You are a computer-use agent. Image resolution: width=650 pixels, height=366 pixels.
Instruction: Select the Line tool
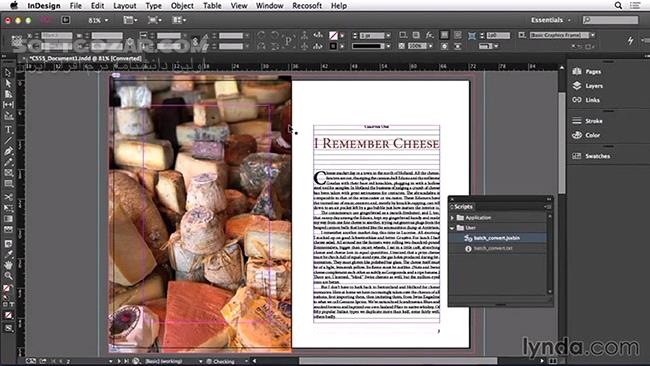(x=8, y=141)
